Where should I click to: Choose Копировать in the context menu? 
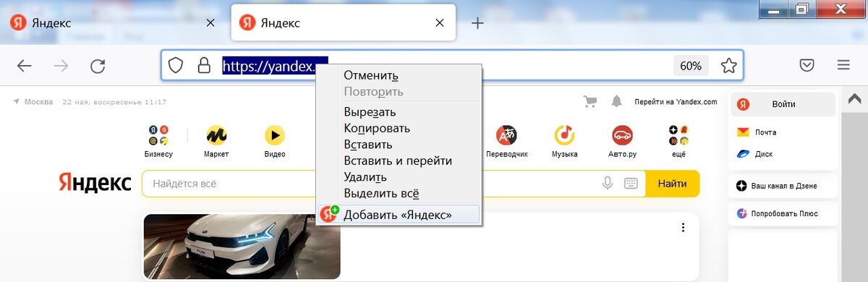point(399,128)
